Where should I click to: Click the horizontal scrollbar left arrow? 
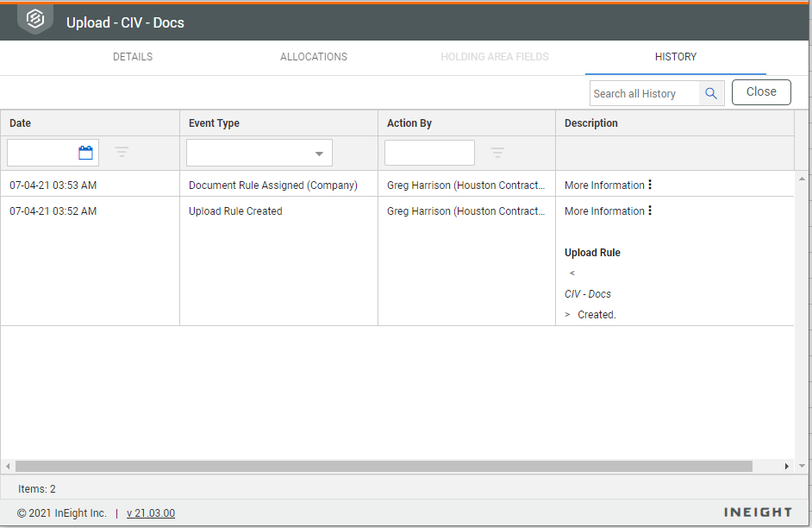pyautogui.click(x=8, y=467)
